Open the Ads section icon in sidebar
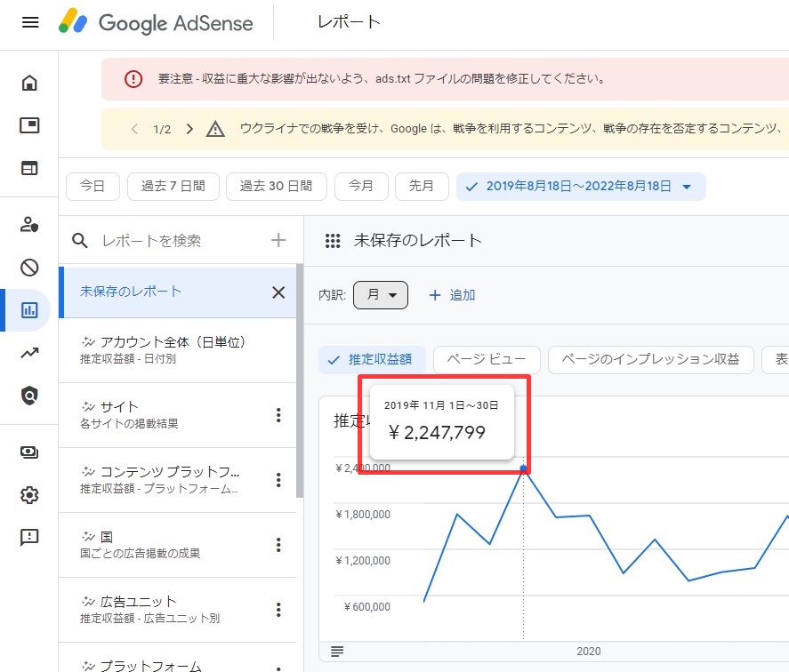The height and width of the screenshot is (672, 789). 29,125
